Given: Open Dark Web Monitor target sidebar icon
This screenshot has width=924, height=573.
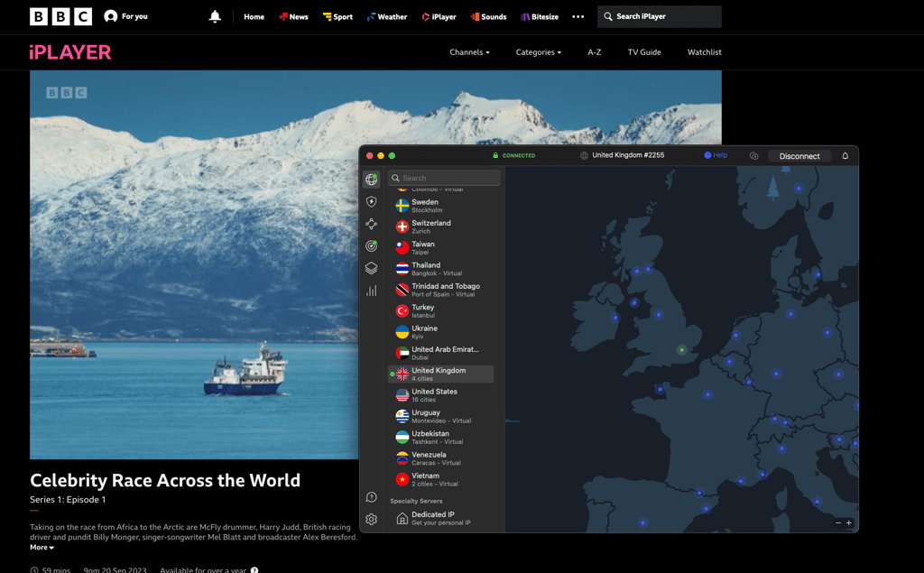Looking at the screenshot, I should (x=371, y=245).
